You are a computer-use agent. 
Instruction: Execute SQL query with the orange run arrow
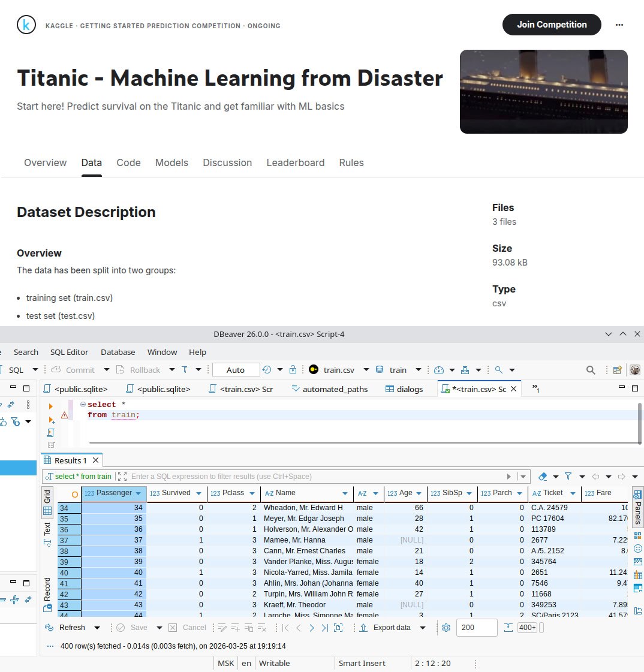(51, 406)
